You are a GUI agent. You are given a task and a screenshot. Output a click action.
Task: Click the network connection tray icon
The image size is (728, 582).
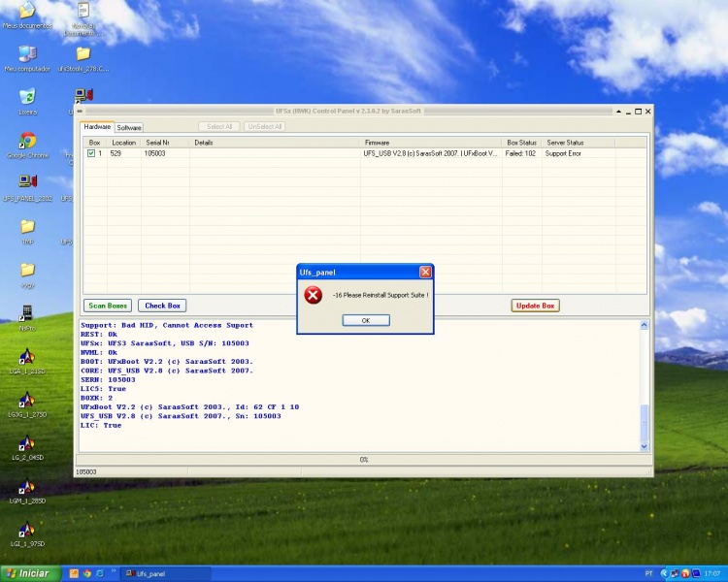675,573
